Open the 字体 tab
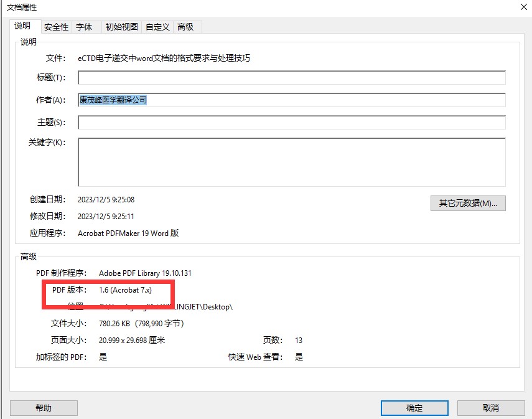Viewport: 532px width, 419px height. click(85, 27)
